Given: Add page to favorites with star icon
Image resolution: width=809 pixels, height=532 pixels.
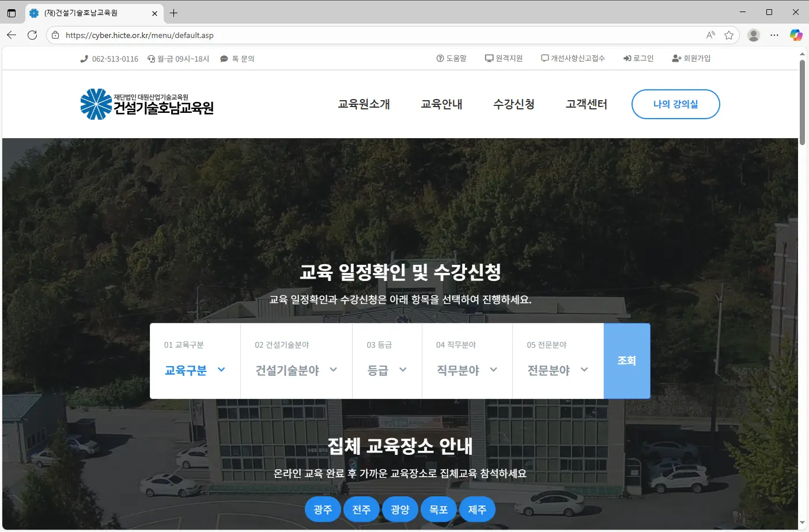Looking at the screenshot, I should (729, 35).
